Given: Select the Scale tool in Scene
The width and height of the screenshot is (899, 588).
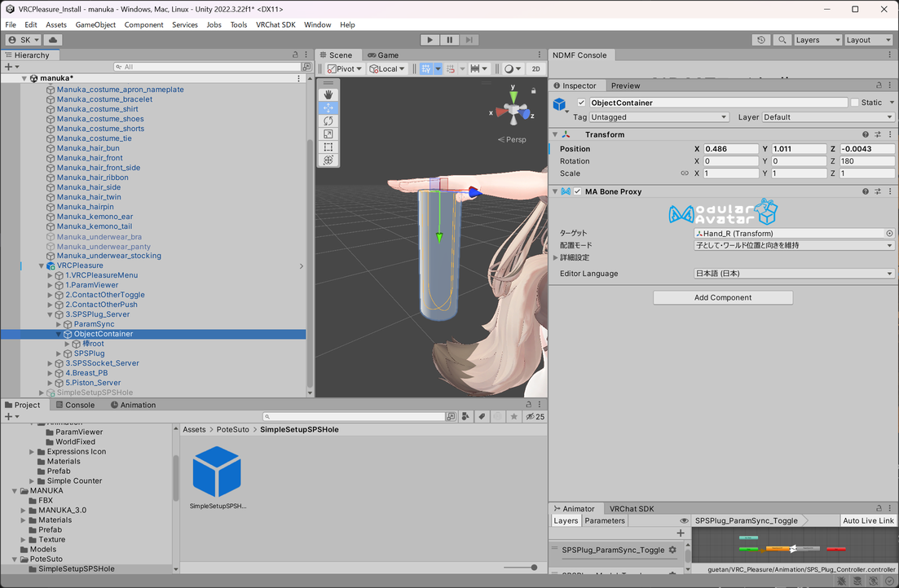Looking at the screenshot, I should [x=328, y=134].
